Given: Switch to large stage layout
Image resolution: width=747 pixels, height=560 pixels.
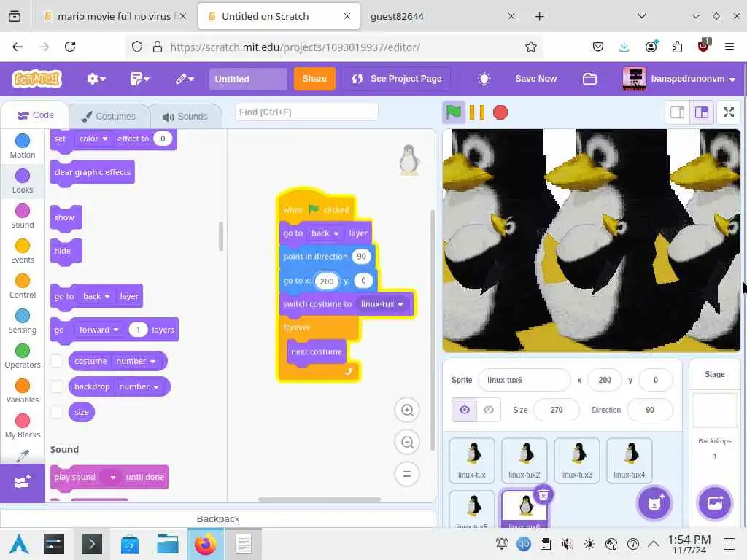Looking at the screenshot, I should (x=702, y=112).
